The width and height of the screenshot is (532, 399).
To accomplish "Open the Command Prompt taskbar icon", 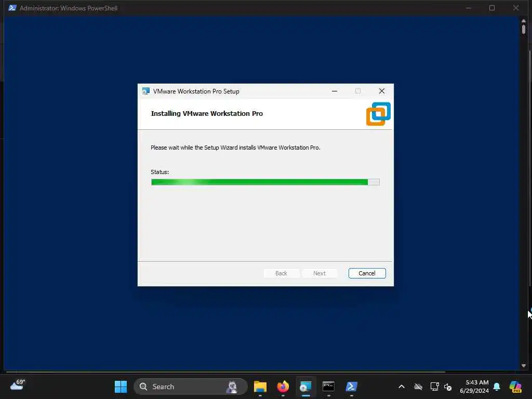I will (328, 387).
